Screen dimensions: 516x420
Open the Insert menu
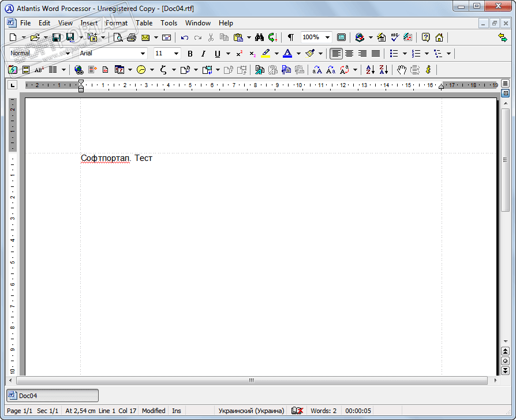click(89, 23)
